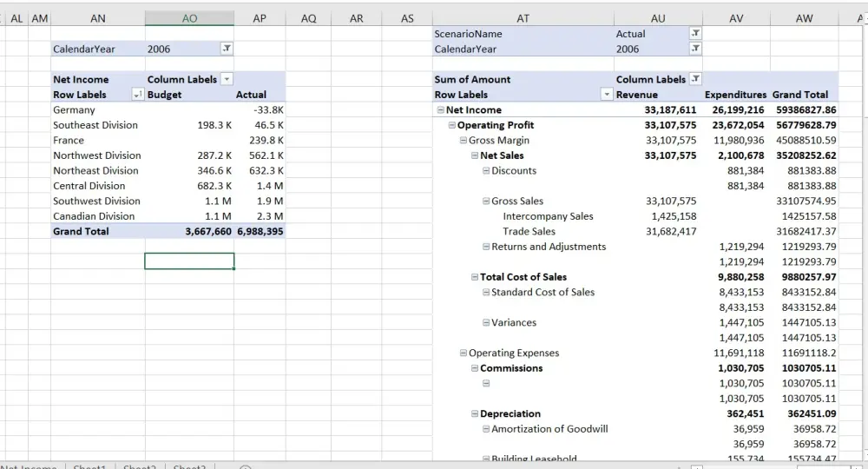The width and height of the screenshot is (868, 469).
Task: Collapse the Gross Sales row
Action: coord(485,201)
